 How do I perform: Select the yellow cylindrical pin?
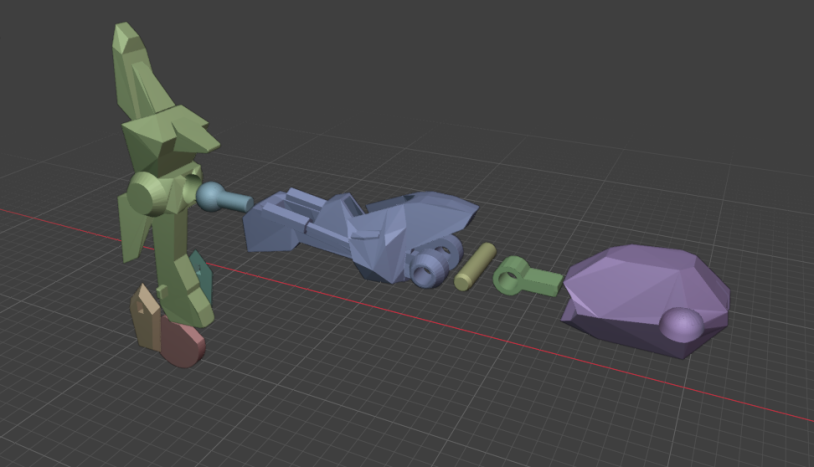point(475,267)
